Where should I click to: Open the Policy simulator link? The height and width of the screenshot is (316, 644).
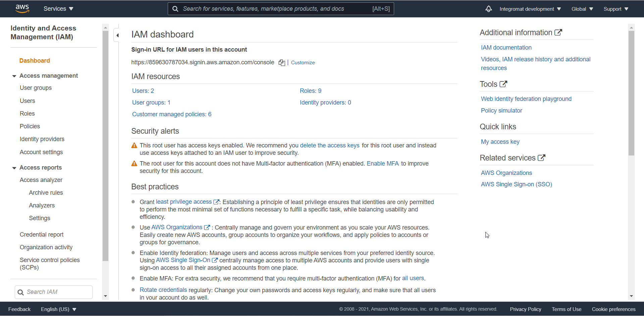pos(501,110)
